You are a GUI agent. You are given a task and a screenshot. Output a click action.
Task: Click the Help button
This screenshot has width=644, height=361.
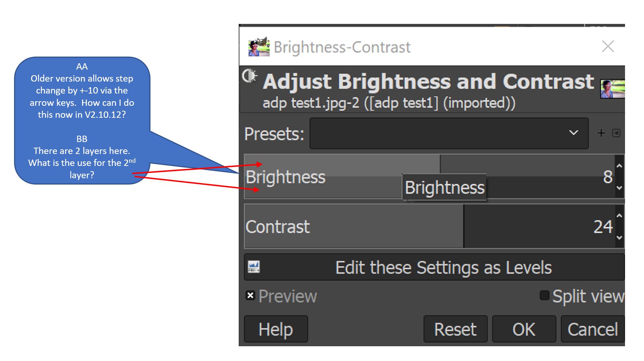(x=276, y=329)
